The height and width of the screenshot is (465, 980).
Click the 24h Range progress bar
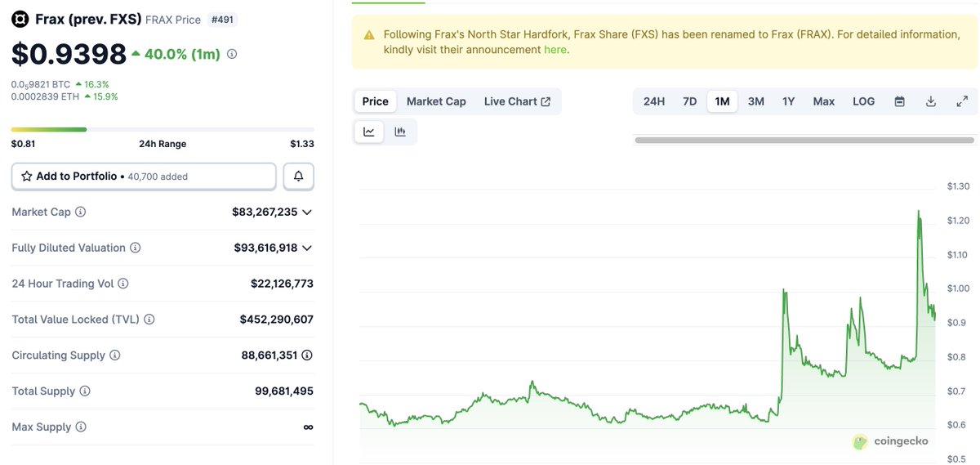point(163,129)
